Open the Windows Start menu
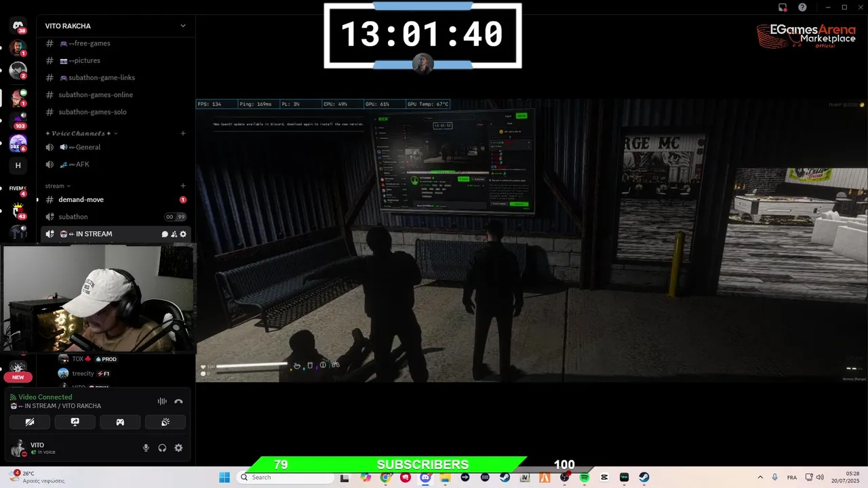 (224, 477)
